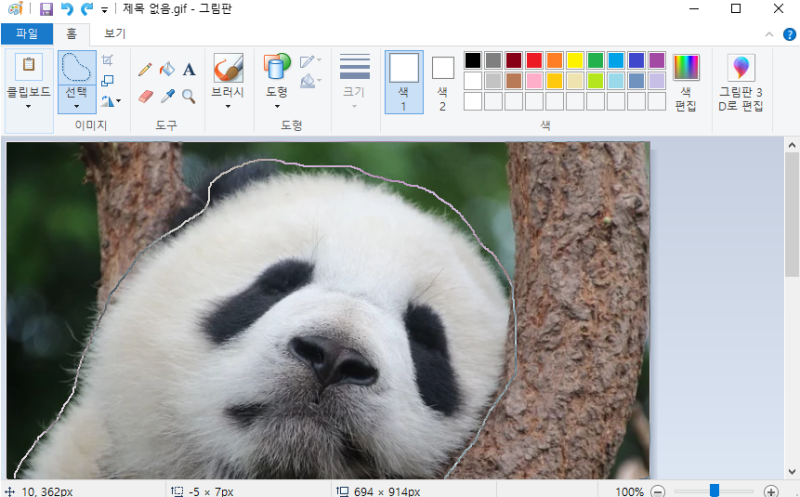Pick the lime green color swatch
Screen dimensions: 800x497
tap(595, 81)
